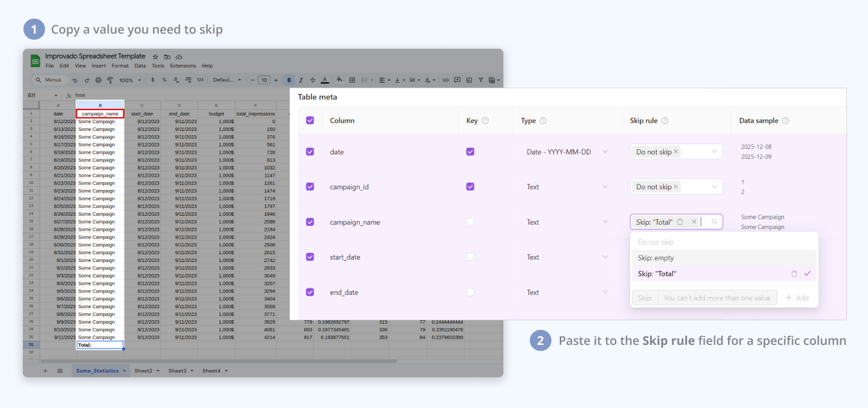Open the zoom 100% dropdown
Screen dimensions: 868x408
(x=130, y=80)
